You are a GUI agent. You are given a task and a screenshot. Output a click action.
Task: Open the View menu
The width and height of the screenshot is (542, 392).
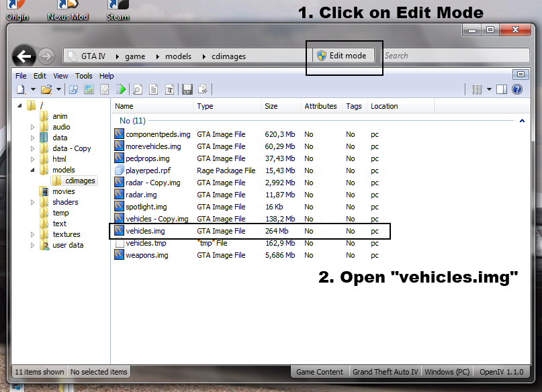tap(60, 76)
